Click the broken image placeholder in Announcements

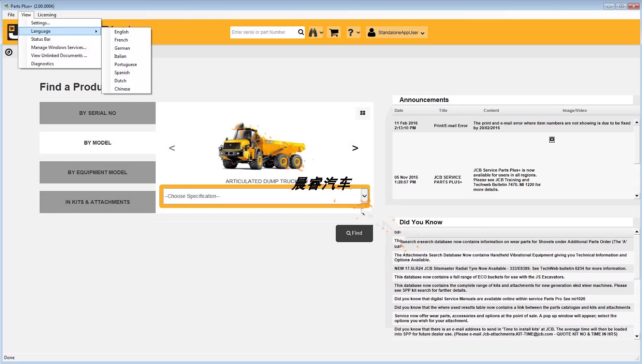click(552, 140)
